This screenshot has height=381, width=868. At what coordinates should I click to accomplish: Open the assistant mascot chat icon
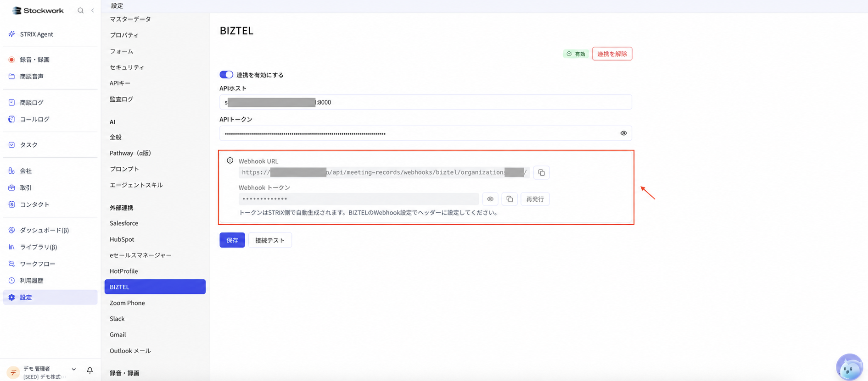[x=849, y=367]
